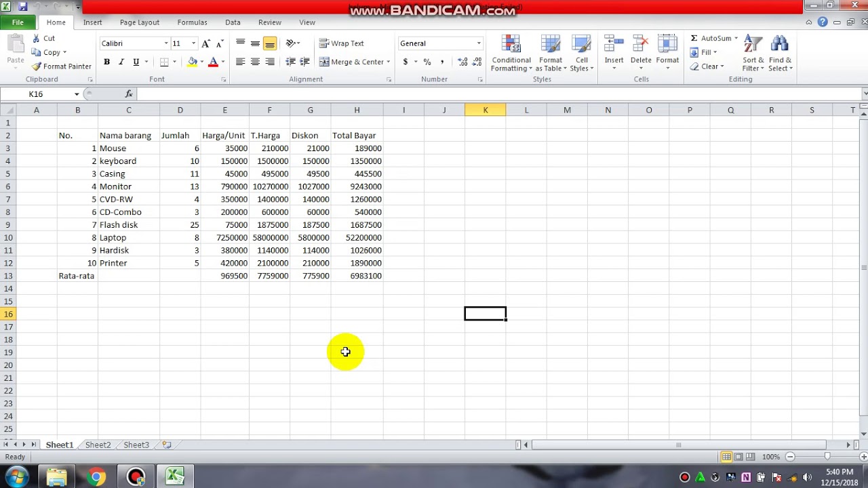Click the Insert cells icon
This screenshot has width=868, height=488.
(614, 45)
